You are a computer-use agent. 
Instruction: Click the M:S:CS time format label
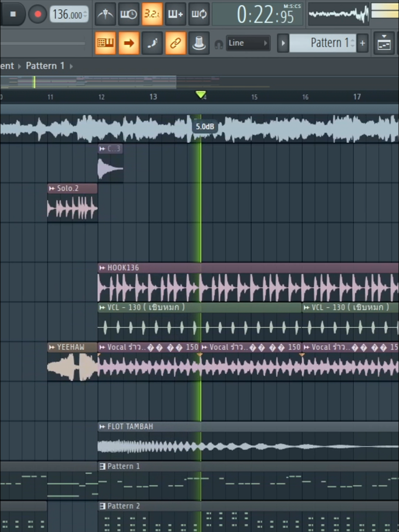coord(292,6)
